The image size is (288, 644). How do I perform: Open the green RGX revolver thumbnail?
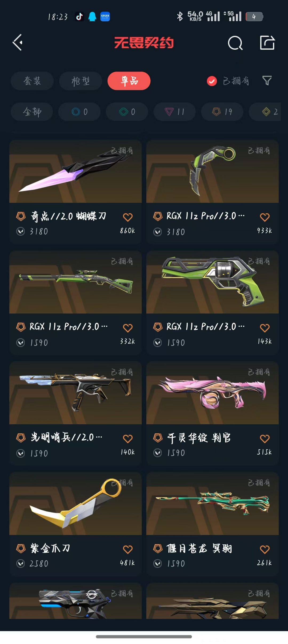click(213, 282)
